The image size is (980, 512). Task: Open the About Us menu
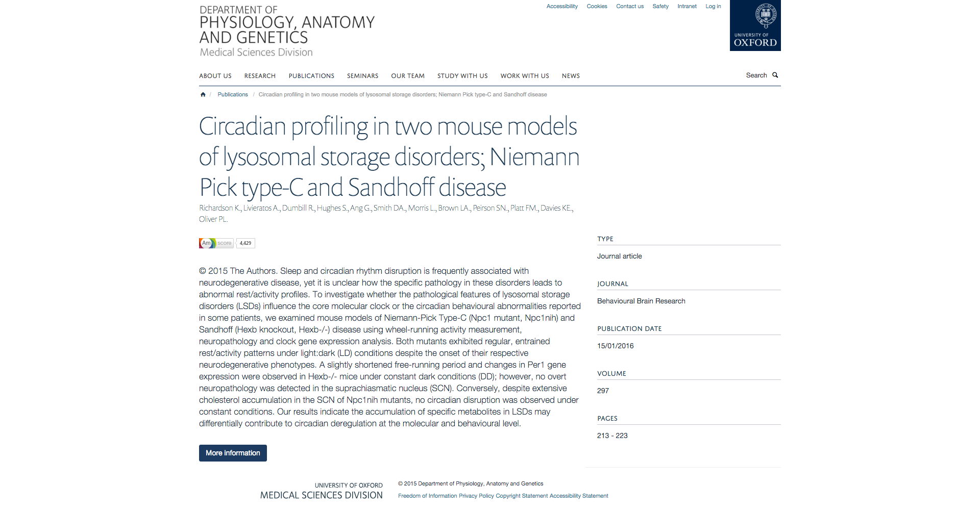[x=215, y=76]
